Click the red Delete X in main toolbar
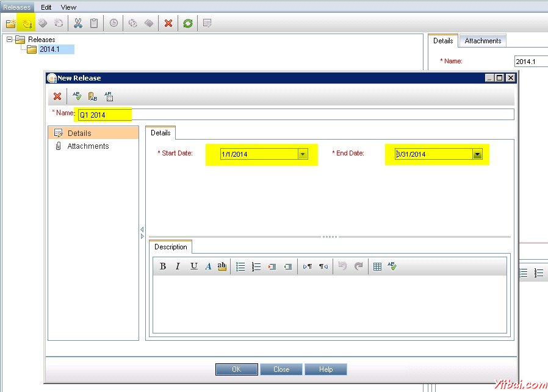 coord(168,23)
